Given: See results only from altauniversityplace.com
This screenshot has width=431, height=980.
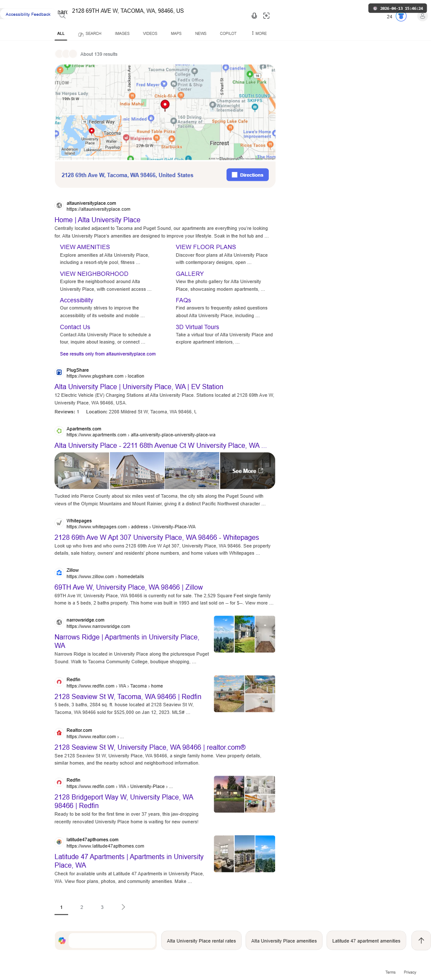Looking at the screenshot, I should tap(108, 354).
